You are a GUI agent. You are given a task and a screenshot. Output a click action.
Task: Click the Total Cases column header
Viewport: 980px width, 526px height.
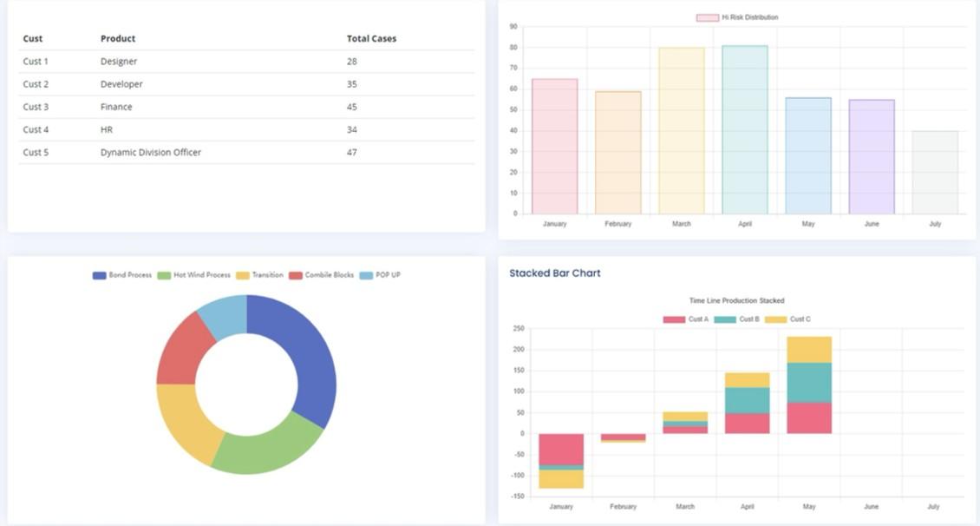pyautogui.click(x=371, y=38)
